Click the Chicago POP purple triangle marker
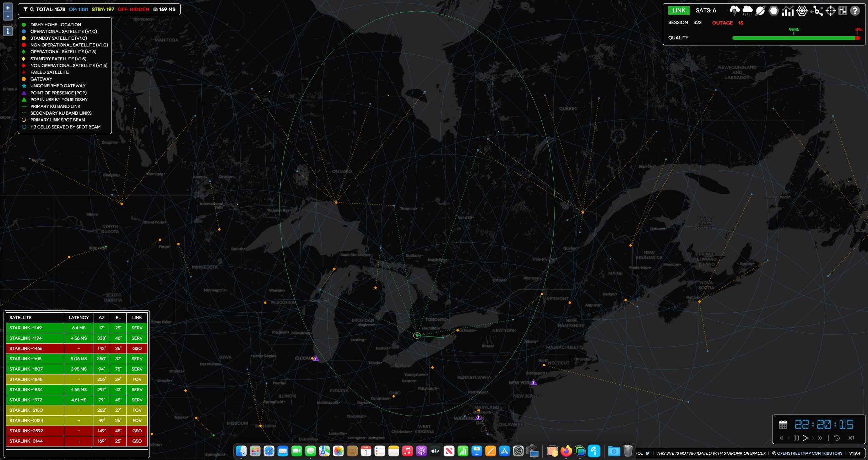Viewport: 868px width, 460px height. coord(315,358)
